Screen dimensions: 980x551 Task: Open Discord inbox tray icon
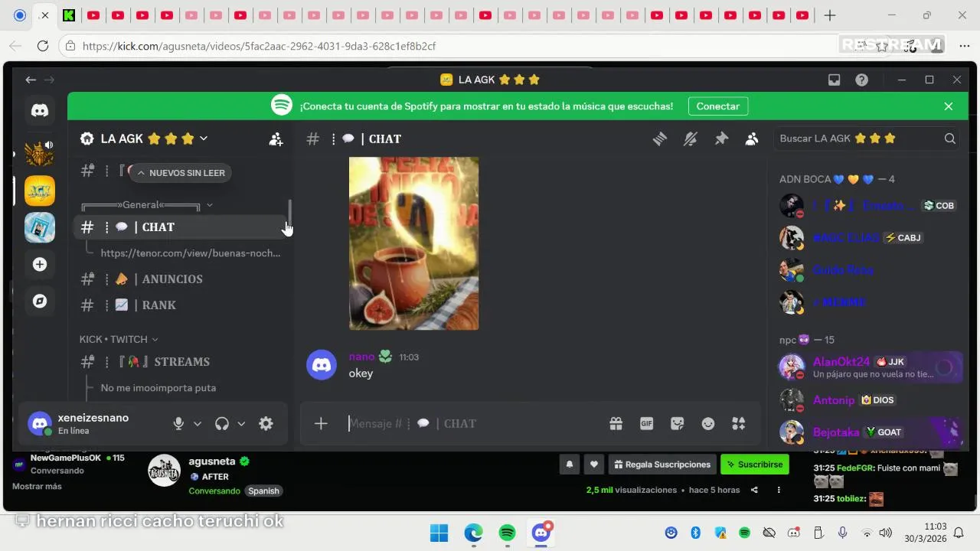[835, 80]
